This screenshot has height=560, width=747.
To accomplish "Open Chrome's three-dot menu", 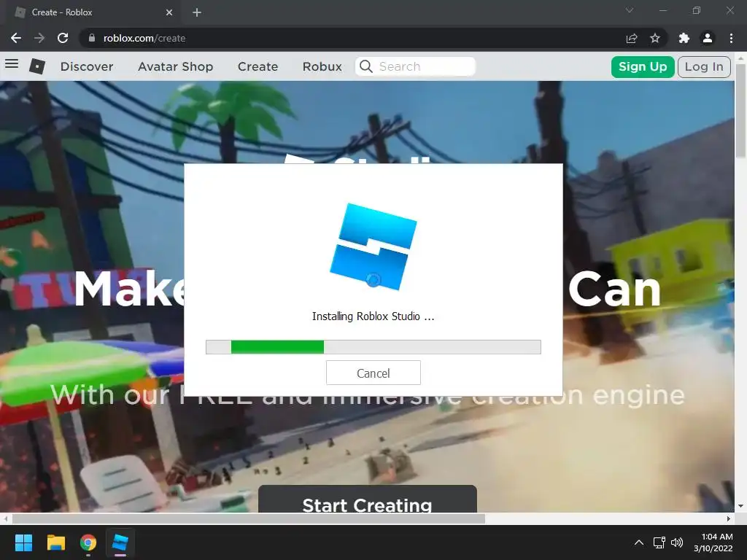I will 731,38.
